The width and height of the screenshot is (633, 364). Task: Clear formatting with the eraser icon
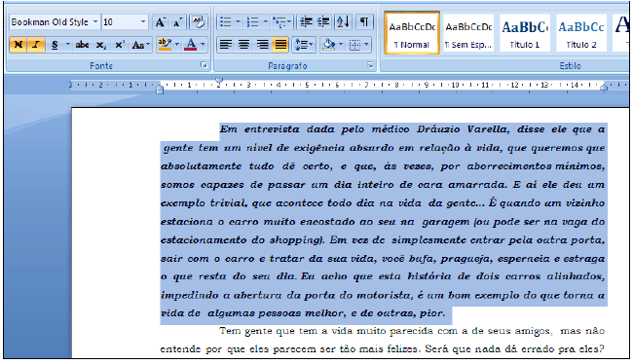point(199,22)
